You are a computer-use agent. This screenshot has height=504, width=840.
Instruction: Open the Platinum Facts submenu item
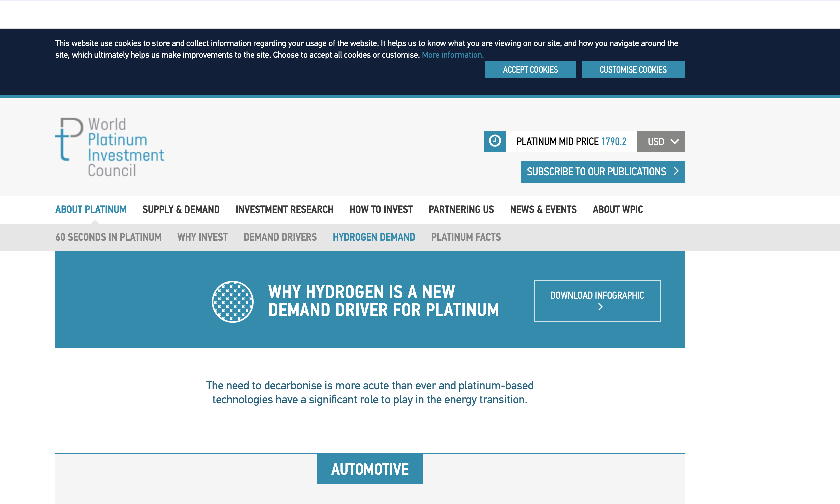466,237
